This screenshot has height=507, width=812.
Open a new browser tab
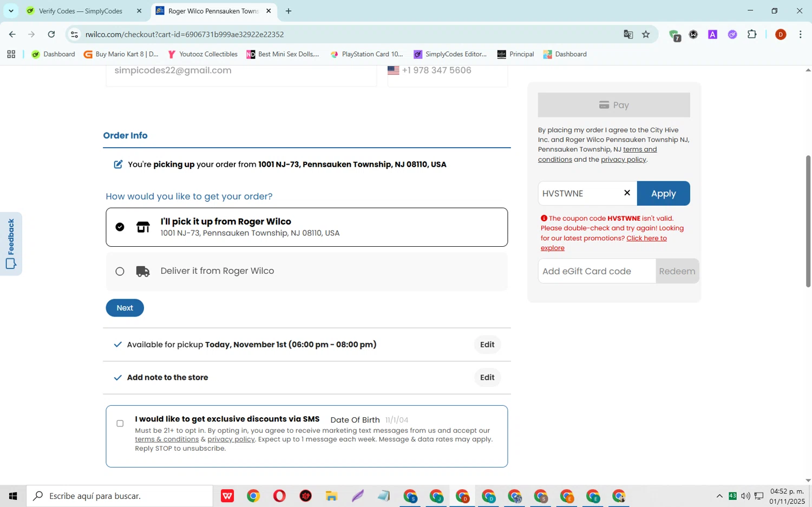pyautogui.click(x=289, y=11)
